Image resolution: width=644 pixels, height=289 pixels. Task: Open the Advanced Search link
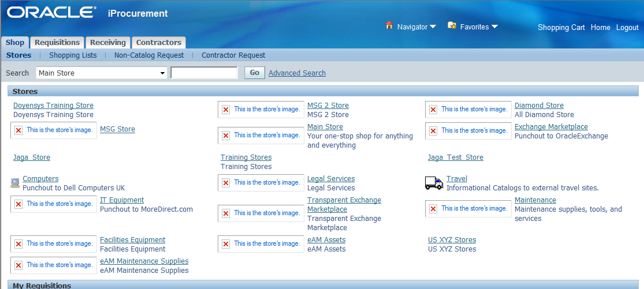tap(297, 73)
